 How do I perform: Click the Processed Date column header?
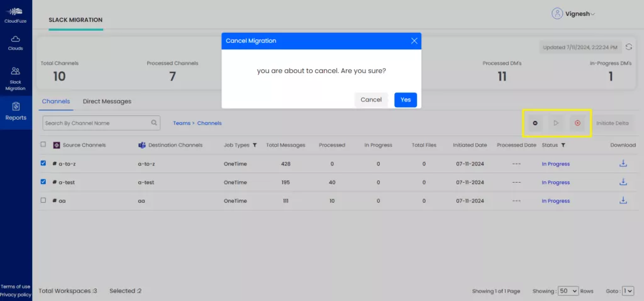[x=516, y=145]
